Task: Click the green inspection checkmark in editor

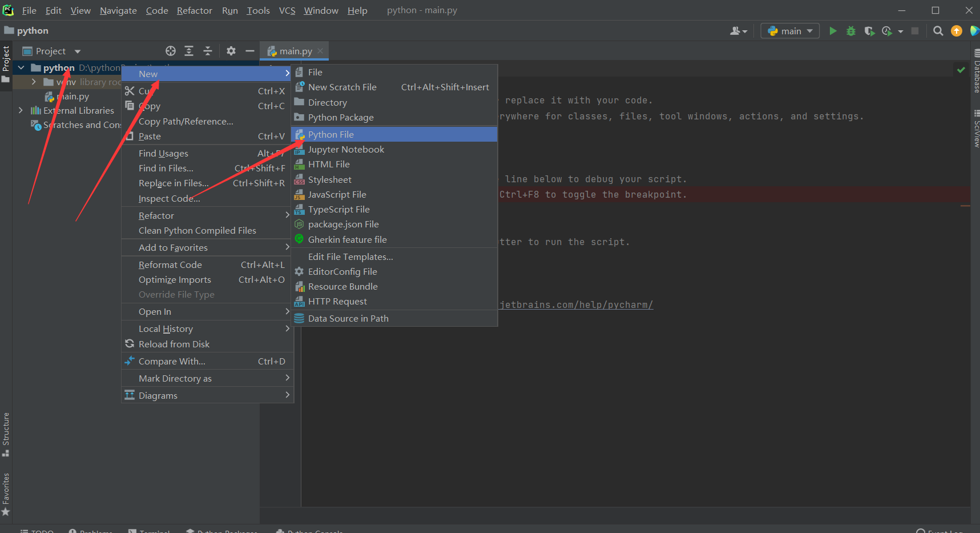Action: pyautogui.click(x=961, y=70)
